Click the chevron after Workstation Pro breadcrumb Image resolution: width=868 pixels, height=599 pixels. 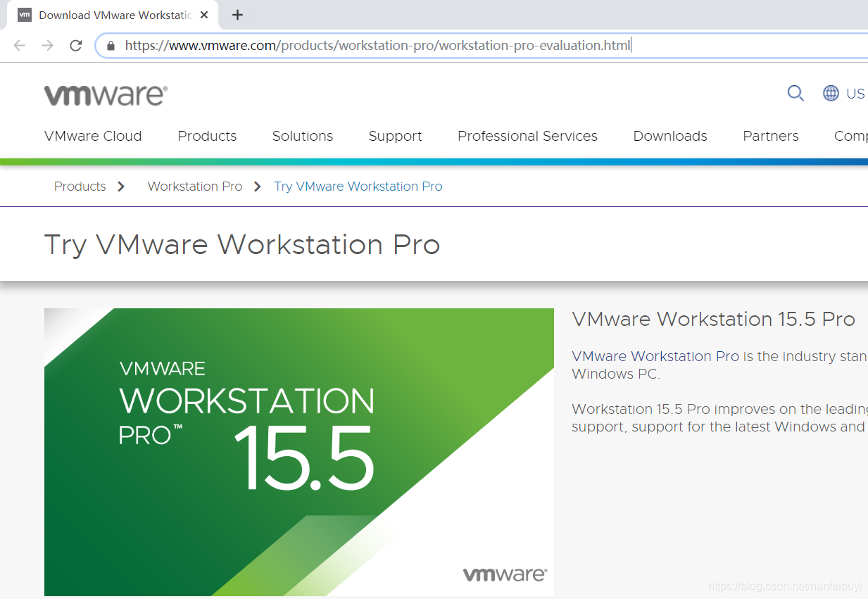click(x=258, y=187)
